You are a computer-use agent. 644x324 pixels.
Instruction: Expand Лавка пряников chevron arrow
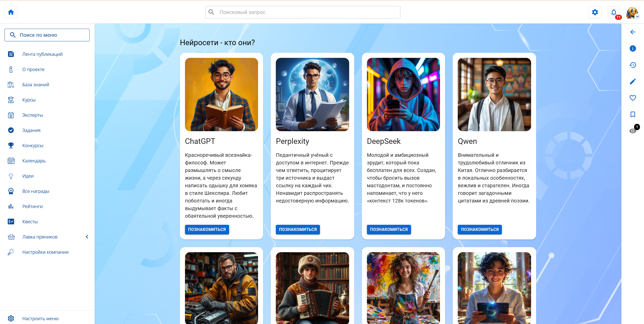(87, 237)
